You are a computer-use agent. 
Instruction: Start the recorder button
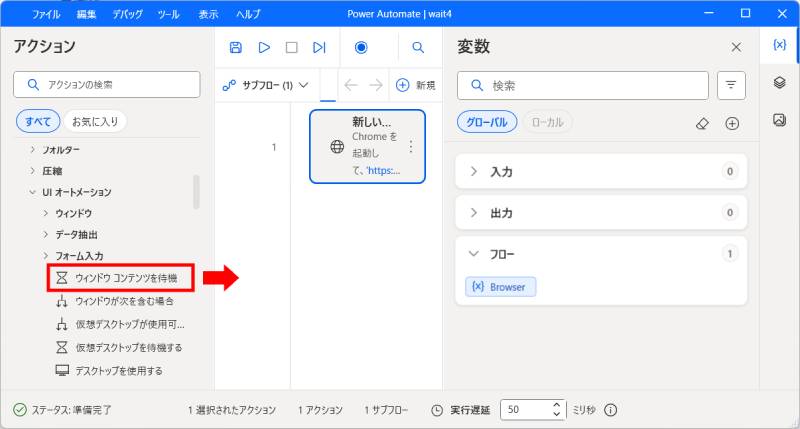(x=361, y=47)
